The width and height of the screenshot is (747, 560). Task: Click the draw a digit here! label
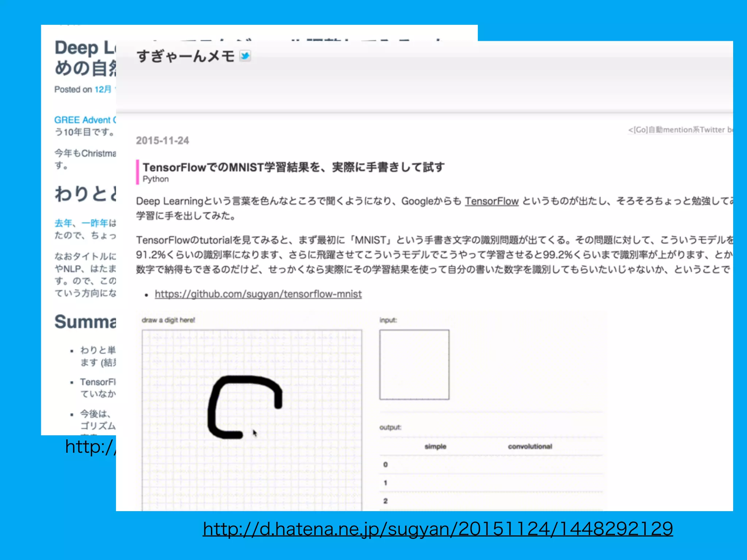click(x=169, y=320)
